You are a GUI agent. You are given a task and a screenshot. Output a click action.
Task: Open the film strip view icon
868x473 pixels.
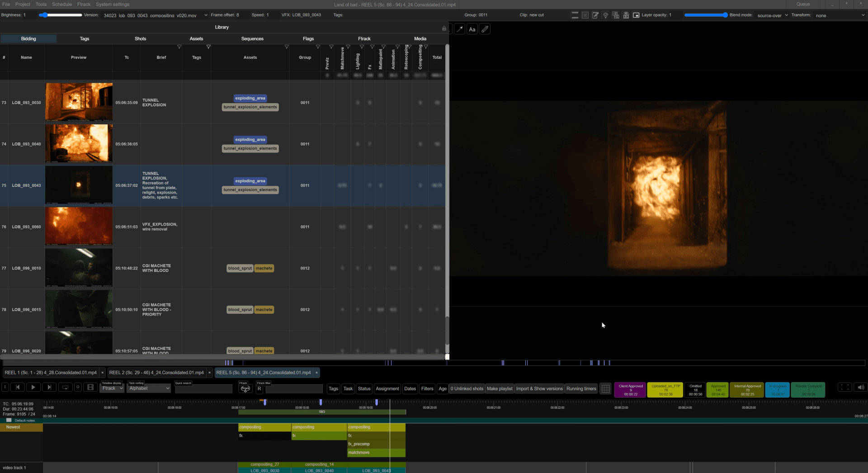point(90,388)
